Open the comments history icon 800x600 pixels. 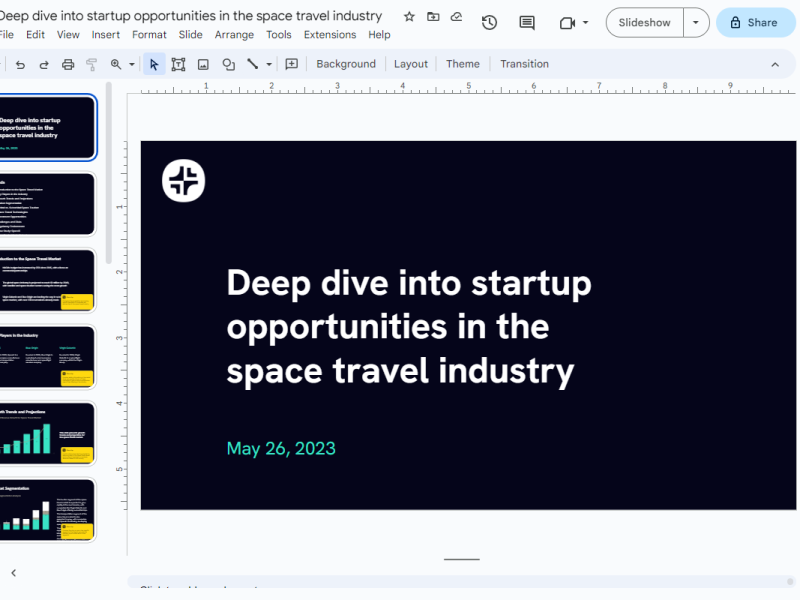[x=527, y=22]
